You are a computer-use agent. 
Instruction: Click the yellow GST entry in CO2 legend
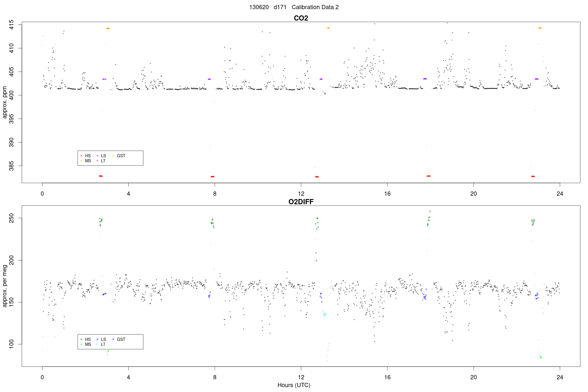119,156
